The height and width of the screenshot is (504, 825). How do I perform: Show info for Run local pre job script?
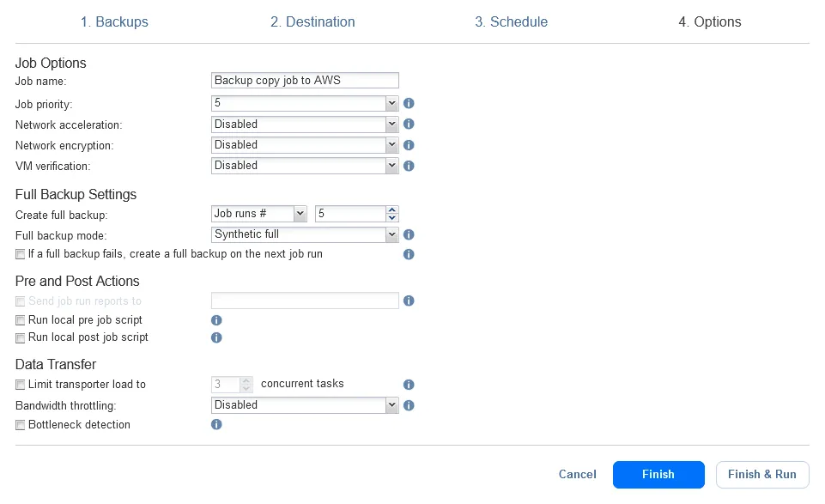[216, 319]
